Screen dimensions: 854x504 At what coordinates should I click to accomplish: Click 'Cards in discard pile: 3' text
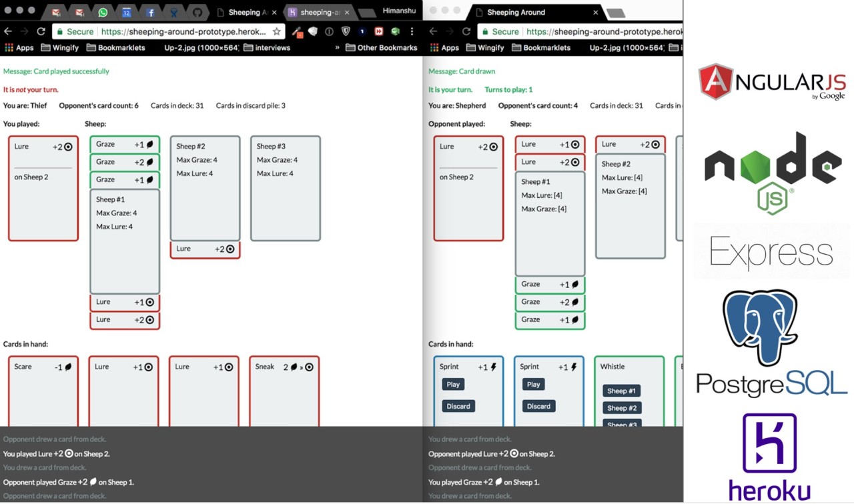[251, 105]
